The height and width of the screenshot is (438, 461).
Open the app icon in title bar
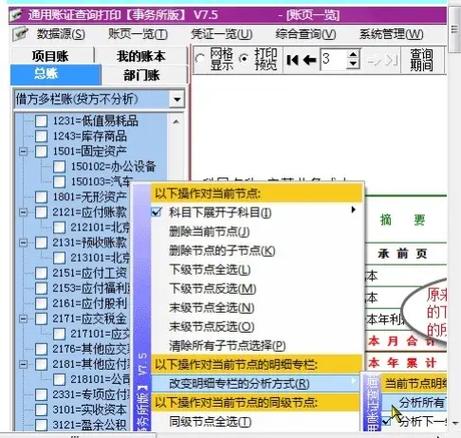click(x=16, y=15)
